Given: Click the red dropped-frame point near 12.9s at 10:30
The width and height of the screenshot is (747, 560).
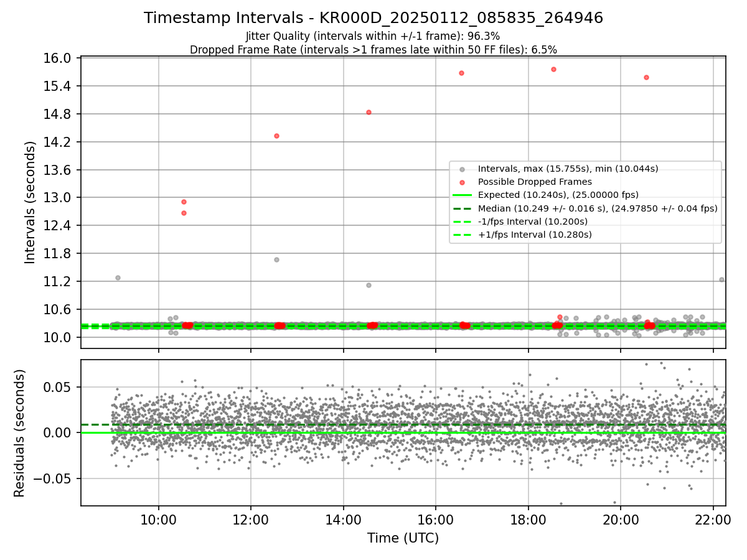Looking at the screenshot, I should [x=184, y=202].
